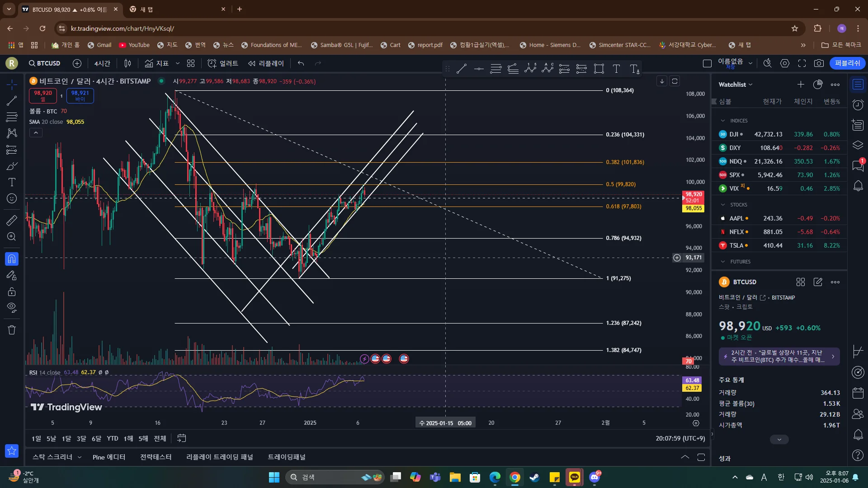Select TSLA row in watchlist
This screenshot has height=488, width=868.
tap(779, 245)
